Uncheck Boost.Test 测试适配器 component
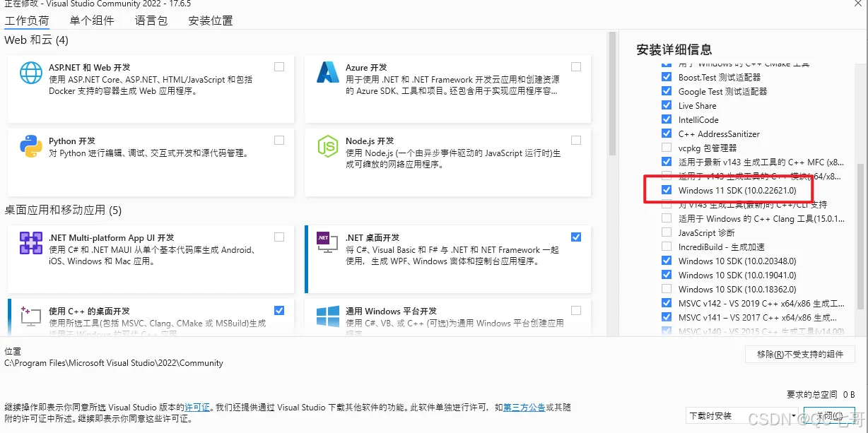This screenshot has height=433, width=868. (667, 77)
